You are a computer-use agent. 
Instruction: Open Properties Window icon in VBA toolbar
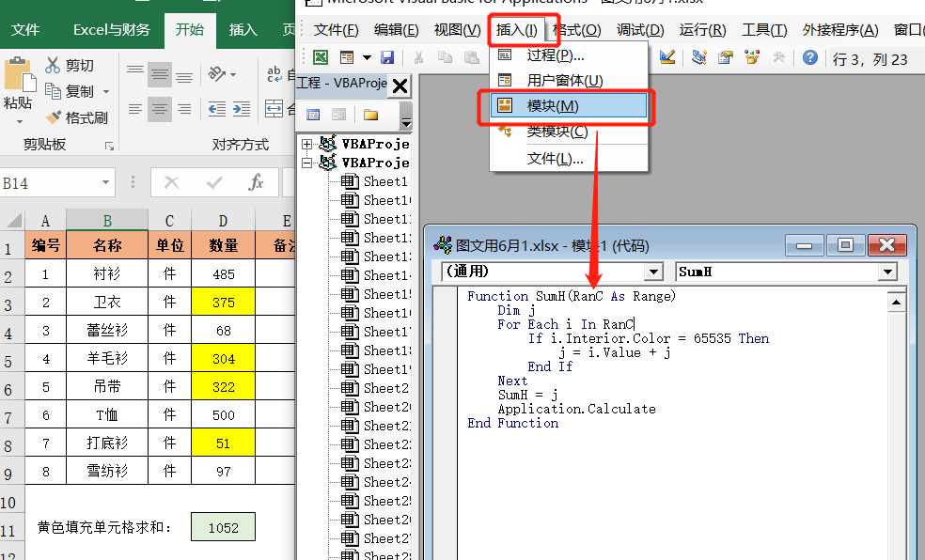pos(726,57)
